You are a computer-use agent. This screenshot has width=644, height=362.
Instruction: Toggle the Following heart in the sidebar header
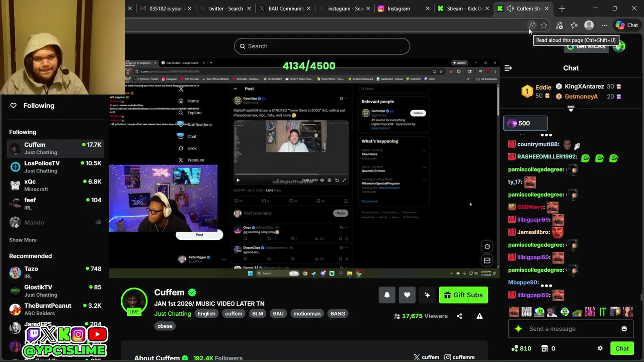[14, 106]
